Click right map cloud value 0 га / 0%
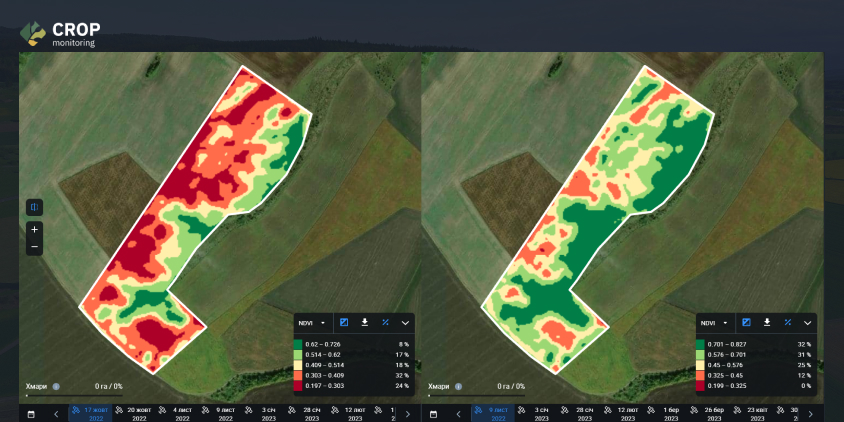Viewport: 844px width, 422px height. [511, 386]
